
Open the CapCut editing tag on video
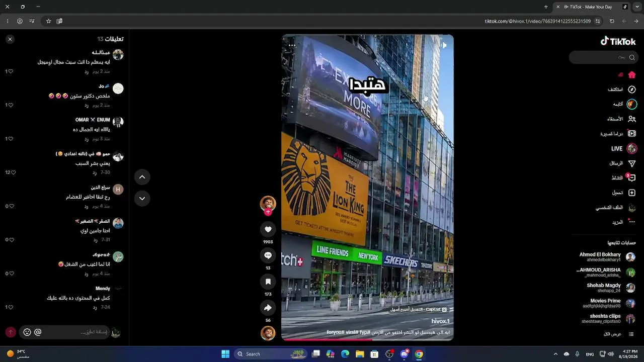click(x=419, y=310)
